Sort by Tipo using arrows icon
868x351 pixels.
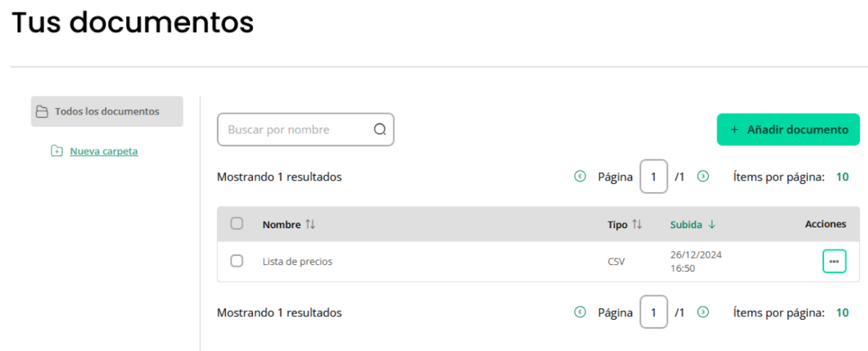point(637,225)
